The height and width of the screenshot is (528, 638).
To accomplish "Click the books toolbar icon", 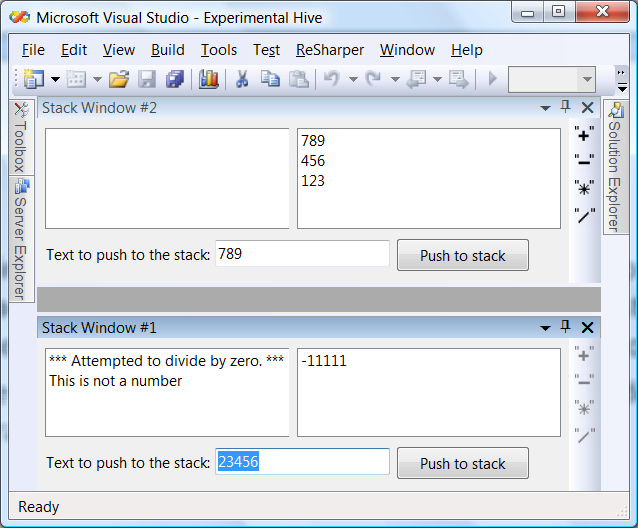I will (209, 79).
